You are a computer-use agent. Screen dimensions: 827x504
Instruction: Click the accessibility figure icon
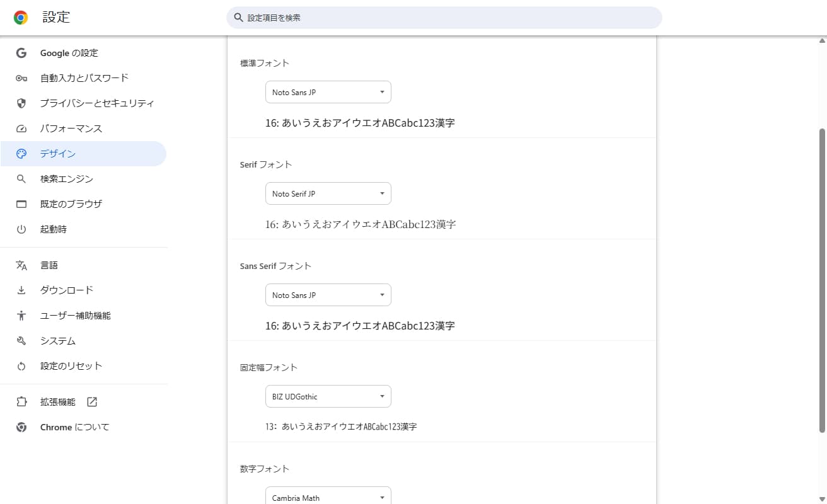coord(21,316)
